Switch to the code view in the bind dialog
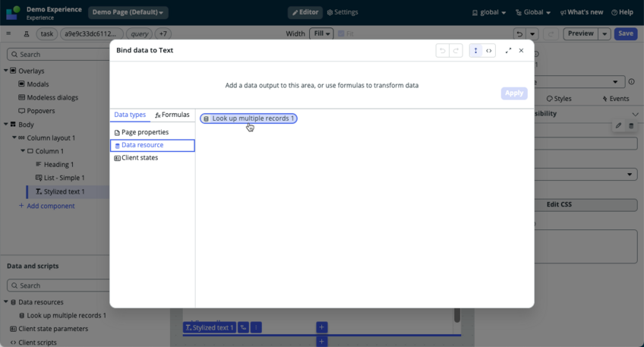The height and width of the screenshot is (347, 644). pyautogui.click(x=489, y=51)
